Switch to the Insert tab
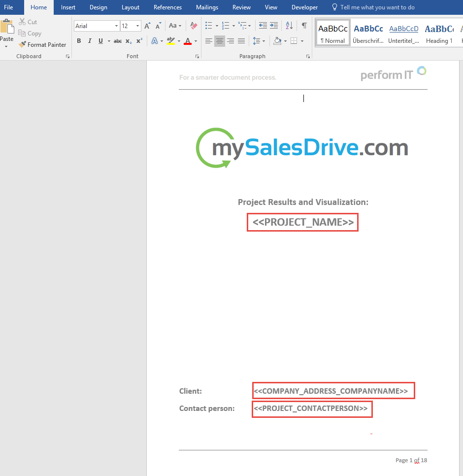Screen dimensions: 463x476 click(x=68, y=7)
